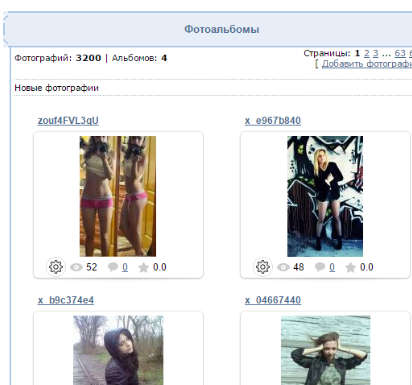Open the x_04667440 photo title link
Screen dimensions: 412x385
point(273,300)
